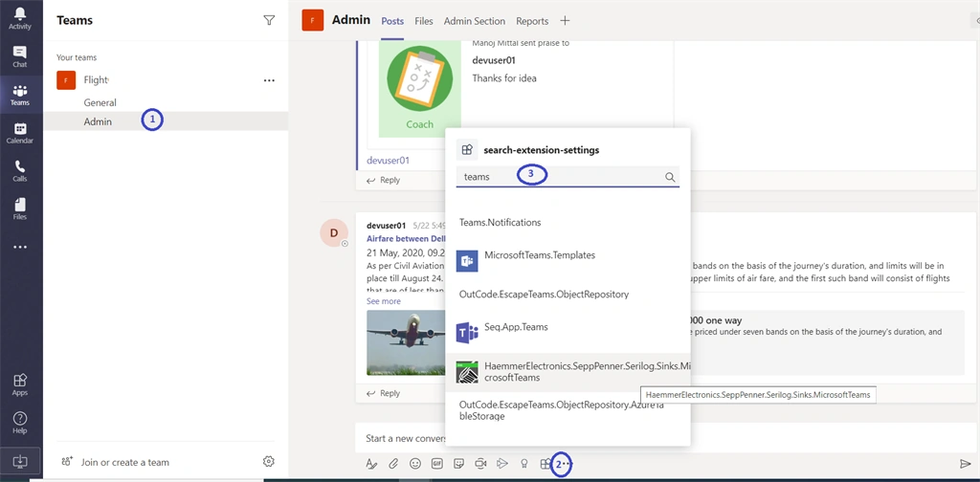Open the Activity feed icon
Viewport: 980px width, 482px height.
[20, 18]
